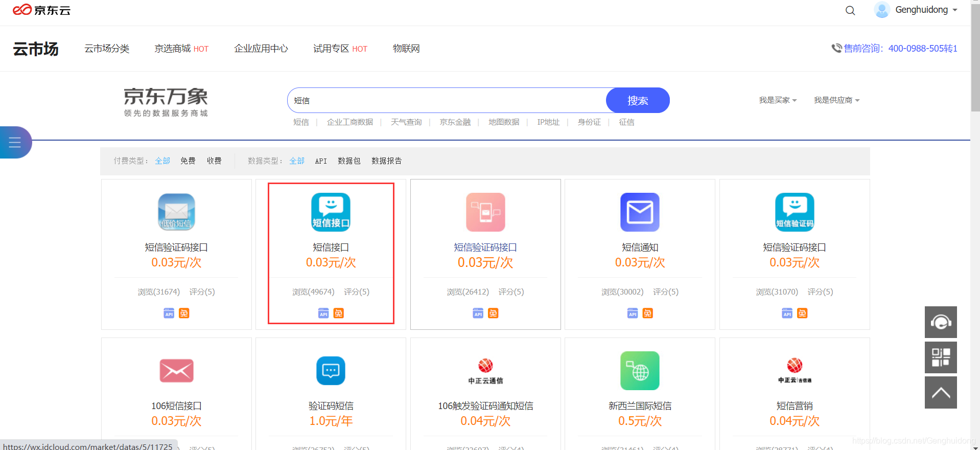This screenshot has width=980, height=450.
Task: Expand the Genghuidong account dropdown arrow
Action: 955,10
